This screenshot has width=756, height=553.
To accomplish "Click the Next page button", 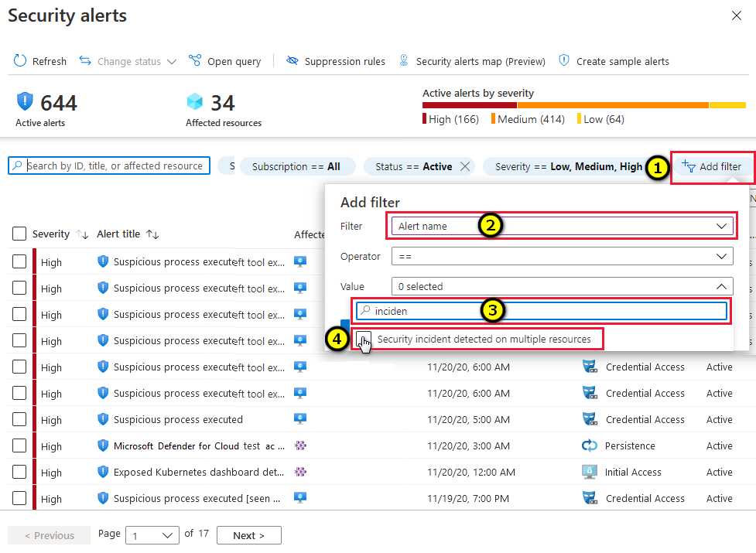I will coord(248,534).
